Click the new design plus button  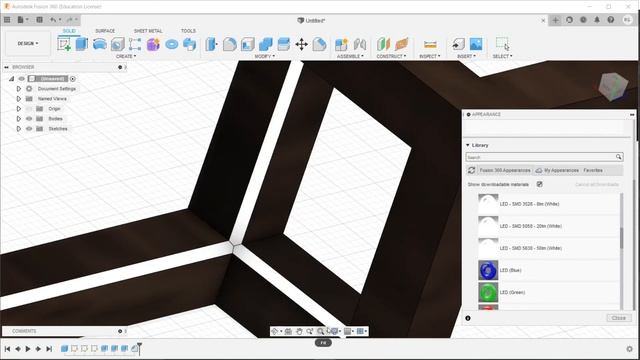pos(555,20)
